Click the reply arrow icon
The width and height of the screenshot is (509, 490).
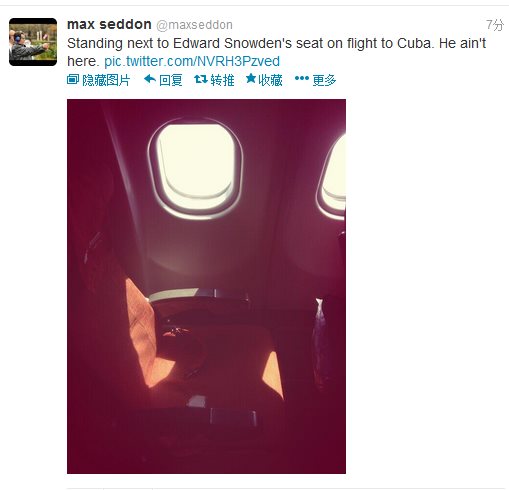click(150, 79)
